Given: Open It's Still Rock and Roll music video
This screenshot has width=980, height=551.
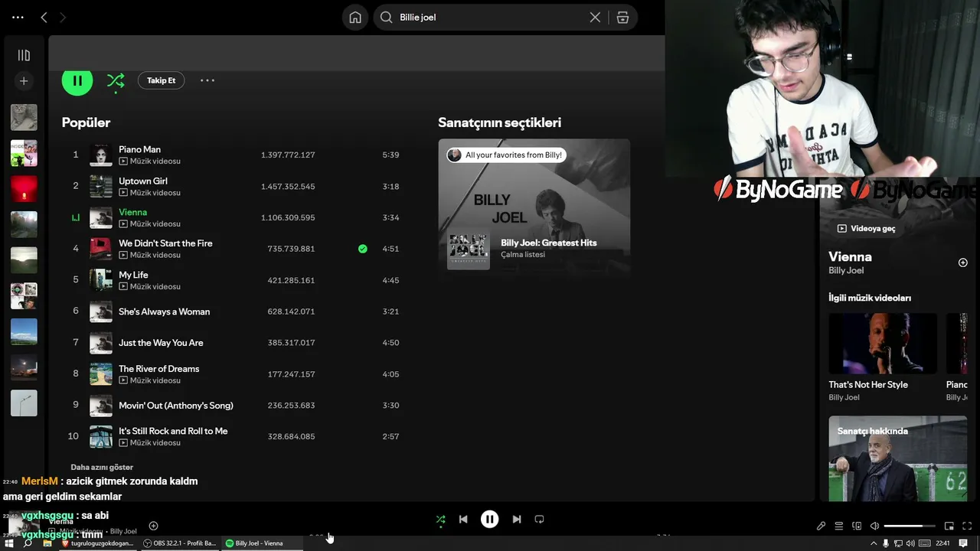Looking at the screenshot, I should click(x=150, y=443).
